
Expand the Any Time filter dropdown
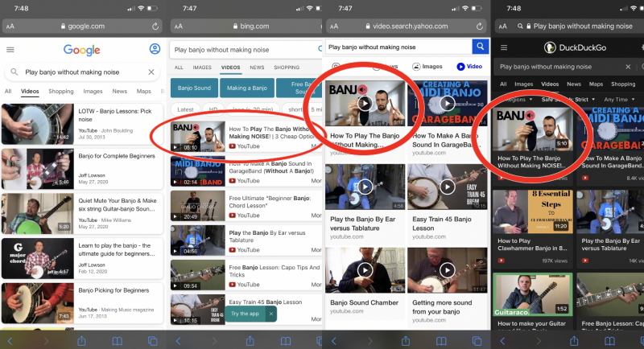[x=617, y=99]
